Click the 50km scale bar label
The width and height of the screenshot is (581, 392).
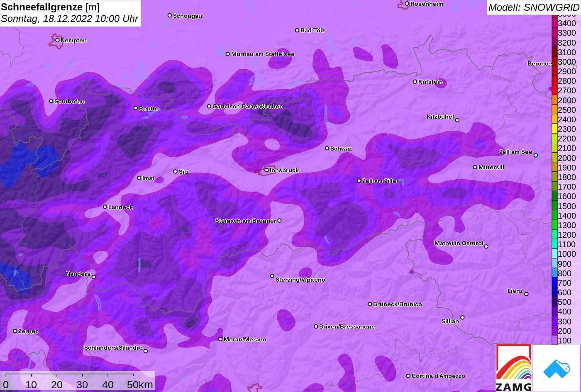(140, 385)
